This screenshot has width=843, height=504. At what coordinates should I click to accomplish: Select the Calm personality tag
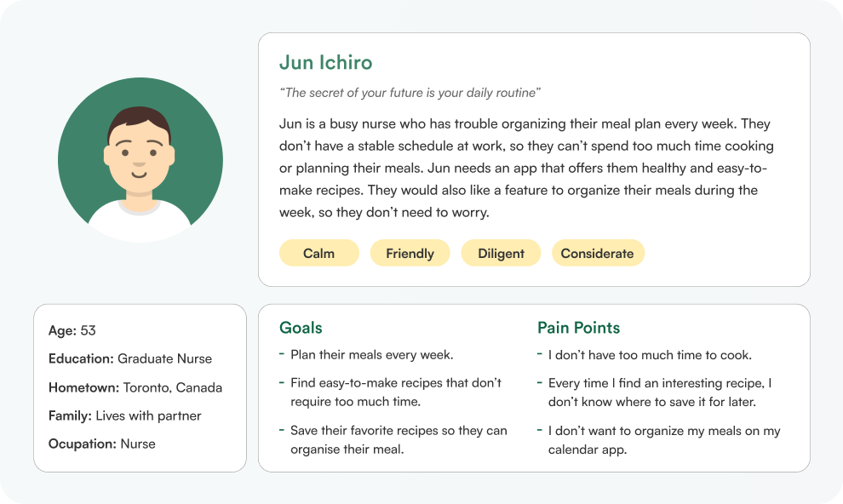coord(318,253)
